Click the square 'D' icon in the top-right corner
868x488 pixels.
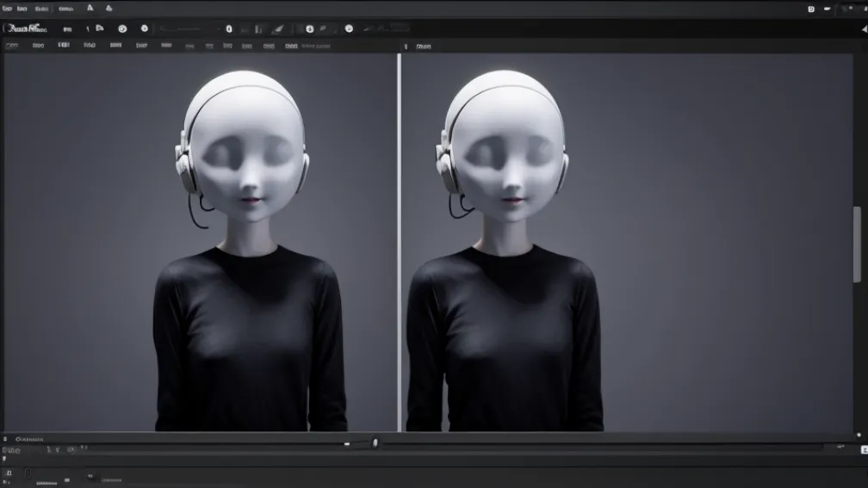(811, 9)
